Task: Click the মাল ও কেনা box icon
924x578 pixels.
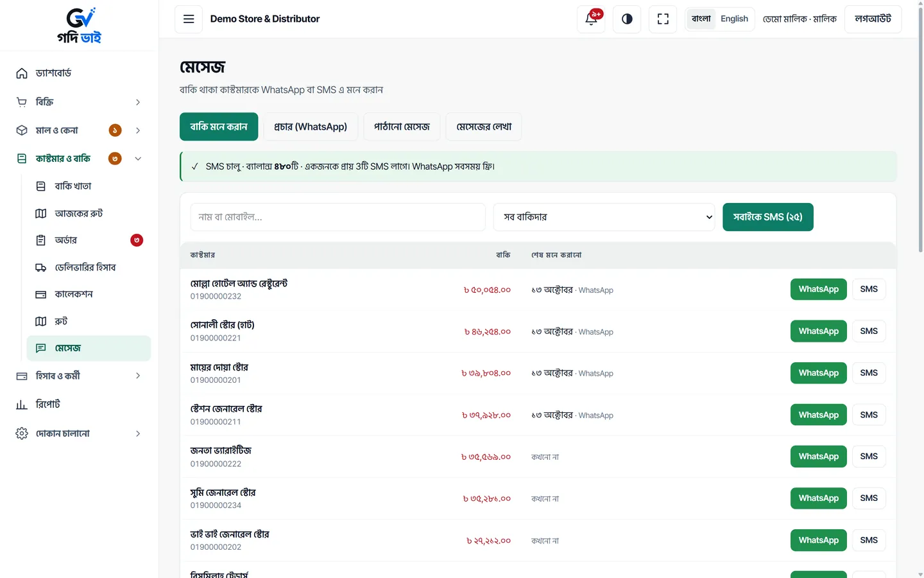Action: 22,130
